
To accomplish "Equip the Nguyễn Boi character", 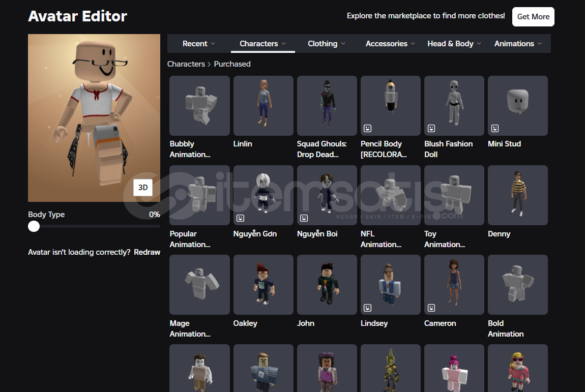I will coord(327,195).
